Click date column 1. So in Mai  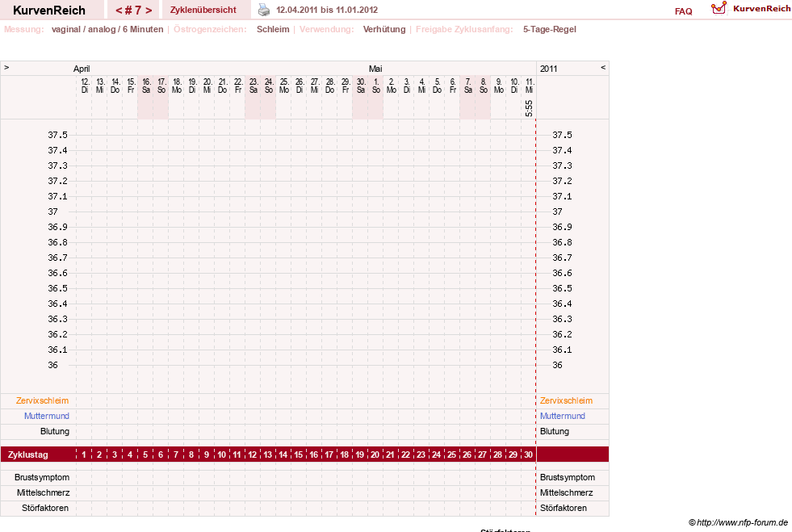click(375, 86)
